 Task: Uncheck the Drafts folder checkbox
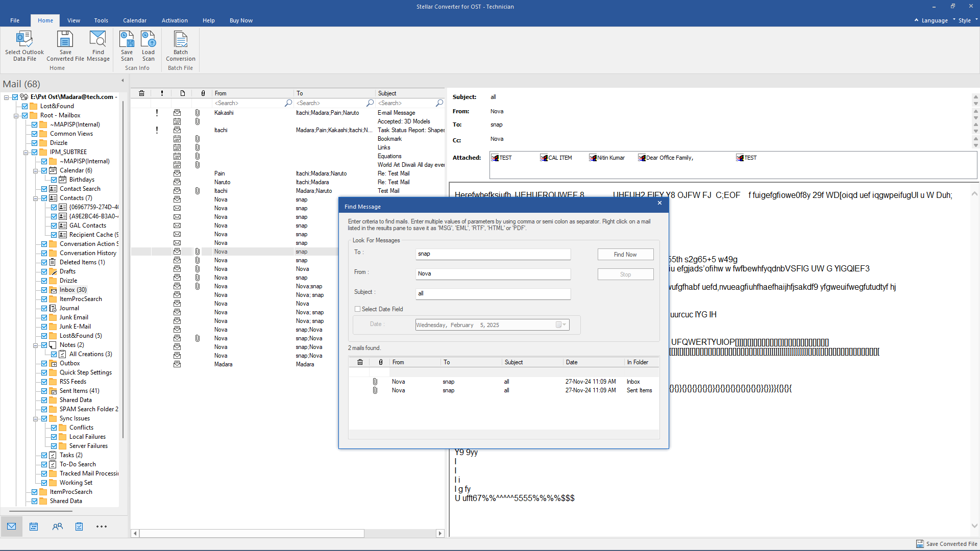coord(44,271)
